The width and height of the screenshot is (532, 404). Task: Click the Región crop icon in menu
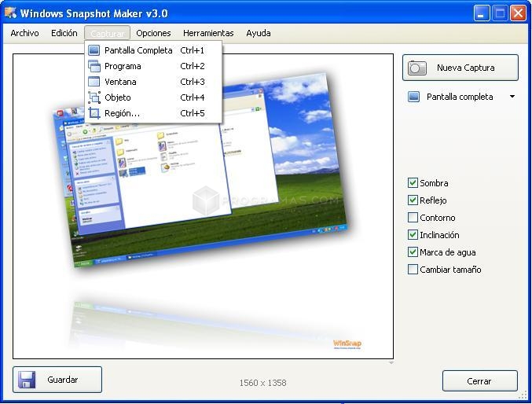94,113
